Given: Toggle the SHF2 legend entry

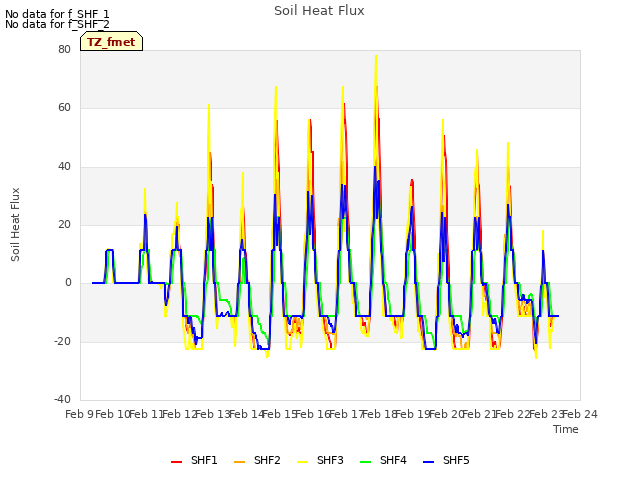Looking at the screenshot, I should click(257, 460).
